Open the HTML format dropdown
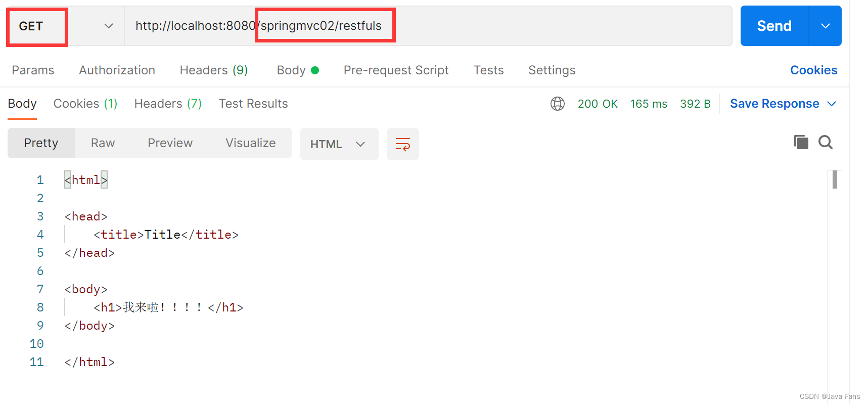The height and width of the screenshot is (404, 868). tap(339, 144)
